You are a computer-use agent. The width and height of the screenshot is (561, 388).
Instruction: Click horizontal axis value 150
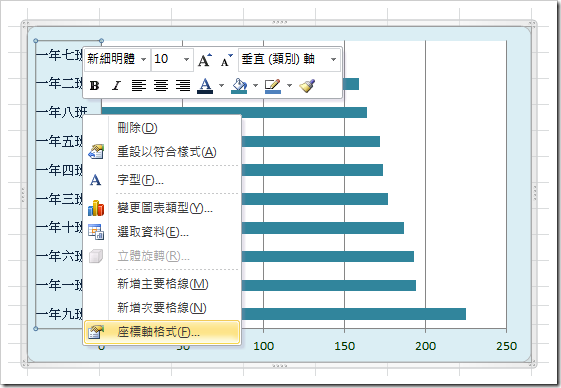tap(345, 346)
